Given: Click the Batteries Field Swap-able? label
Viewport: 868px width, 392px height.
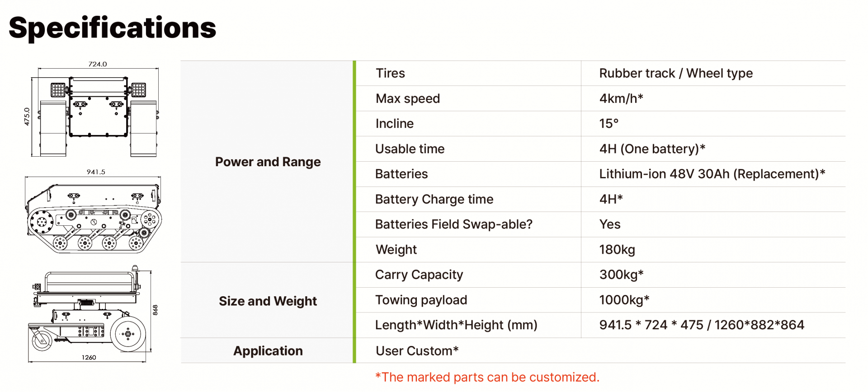Looking at the screenshot, I should (453, 224).
